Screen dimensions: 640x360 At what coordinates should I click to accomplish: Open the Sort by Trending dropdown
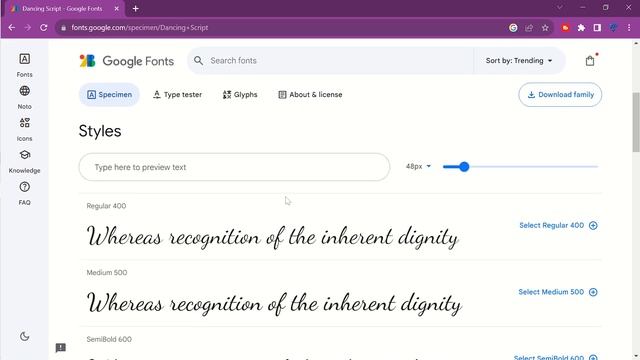pyautogui.click(x=519, y=61)
